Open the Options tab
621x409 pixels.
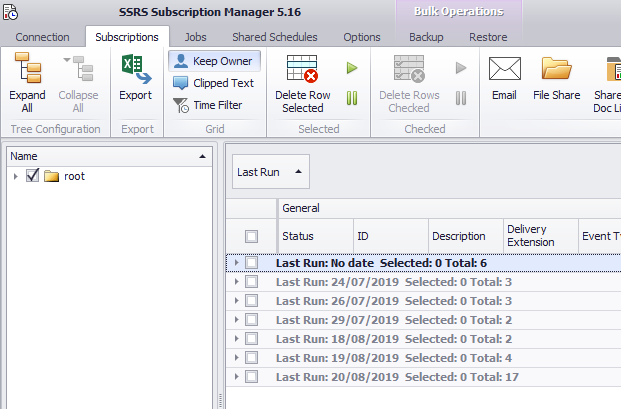point(362,37)
